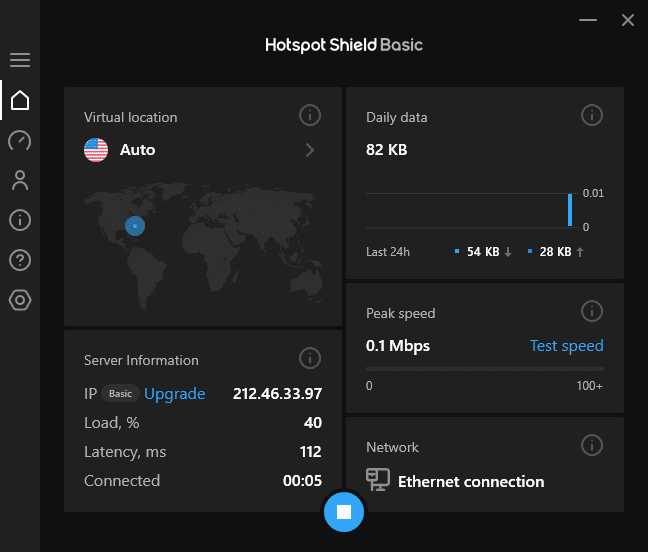Show Virtual location info icon
The height and width of the screenshot is (552, 648).
pyautogui.click(x=310, y=116)
